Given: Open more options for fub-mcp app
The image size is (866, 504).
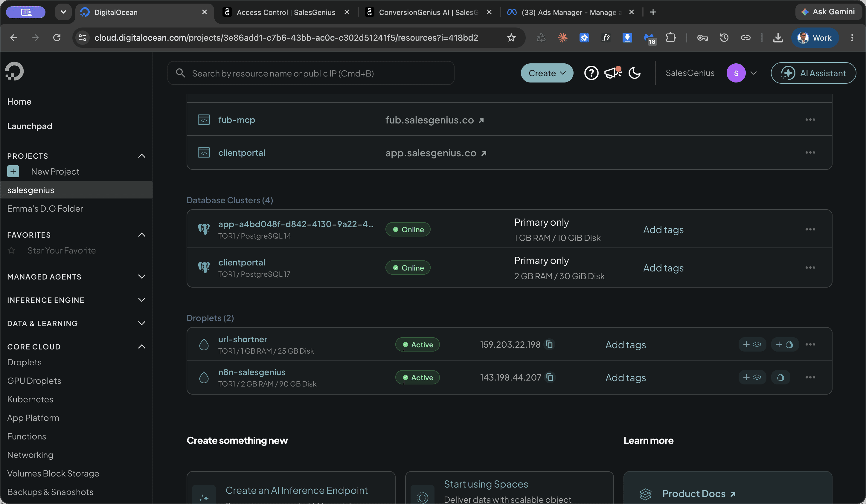Looking at the screenshot, I should (x=810, y=120).
